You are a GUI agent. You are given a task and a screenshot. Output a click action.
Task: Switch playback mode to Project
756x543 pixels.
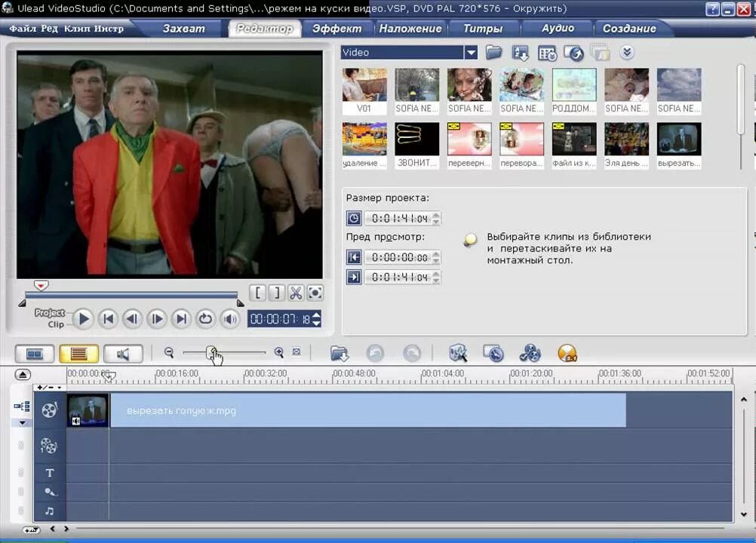(x=49, y=313)
